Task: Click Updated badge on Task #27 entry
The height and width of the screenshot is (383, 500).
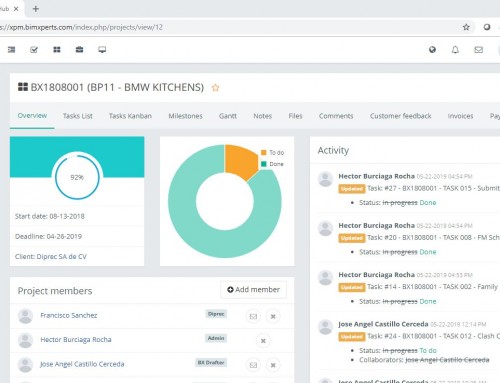Action: (x=352, y=189)
